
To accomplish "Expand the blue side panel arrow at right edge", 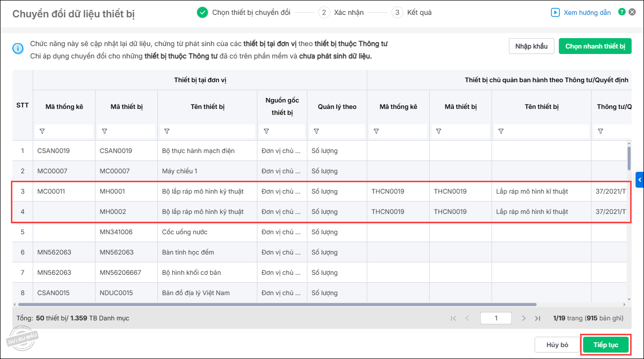I will pos(639,180).
